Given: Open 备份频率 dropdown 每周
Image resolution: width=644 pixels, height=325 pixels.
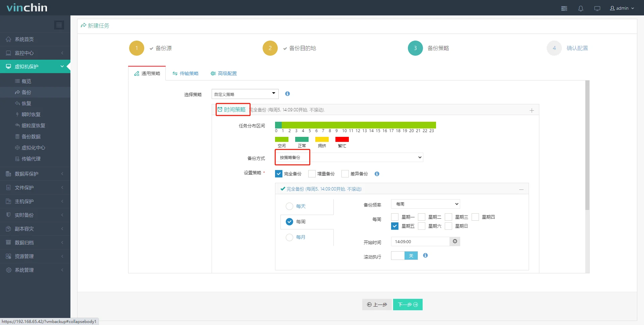Looking at the screenshot, I should pos(426,204).
